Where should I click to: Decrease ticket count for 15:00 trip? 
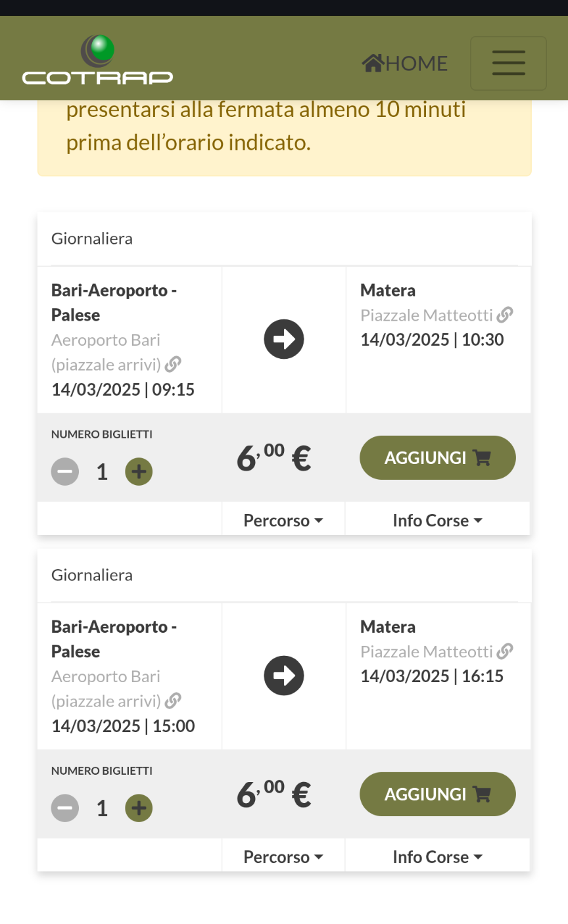click(65, 808)
